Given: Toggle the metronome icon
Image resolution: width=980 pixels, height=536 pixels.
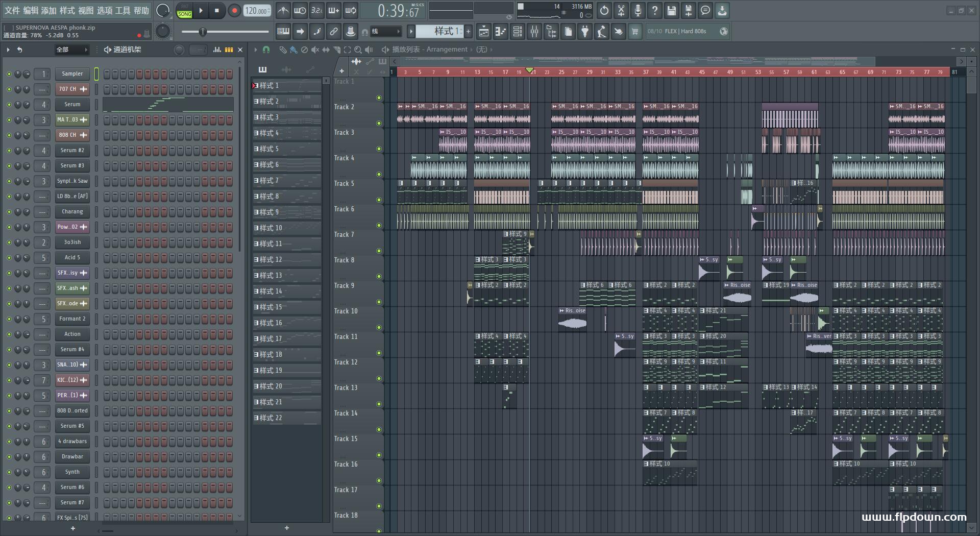Looking at the screenshot, I should click(x=283, y=10).
